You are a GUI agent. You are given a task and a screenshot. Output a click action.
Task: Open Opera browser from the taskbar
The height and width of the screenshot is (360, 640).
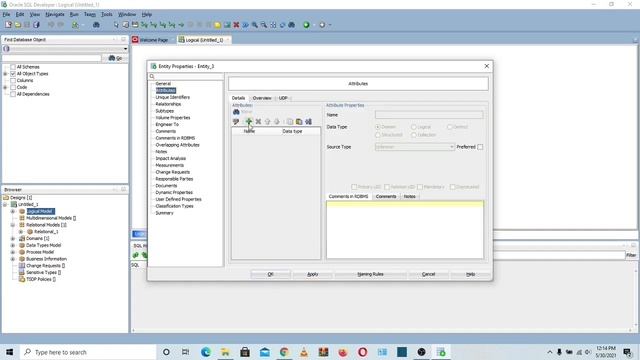[362, 352]
